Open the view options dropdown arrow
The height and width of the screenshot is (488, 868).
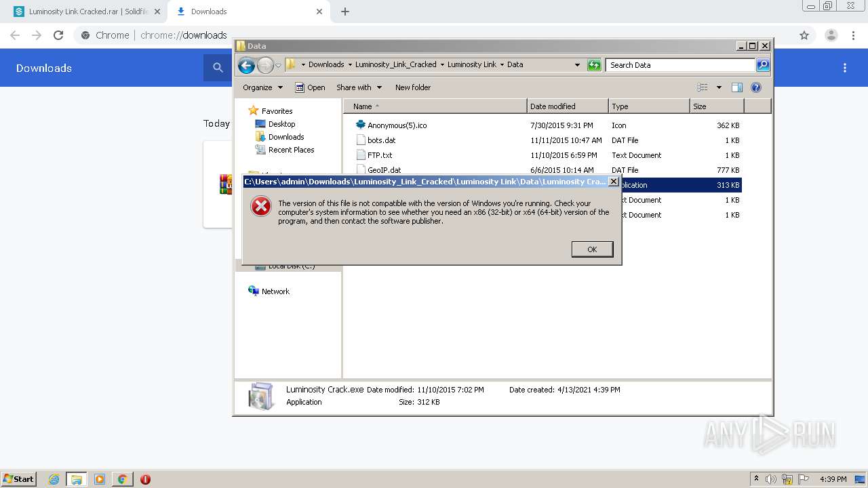tap(719, 87)
